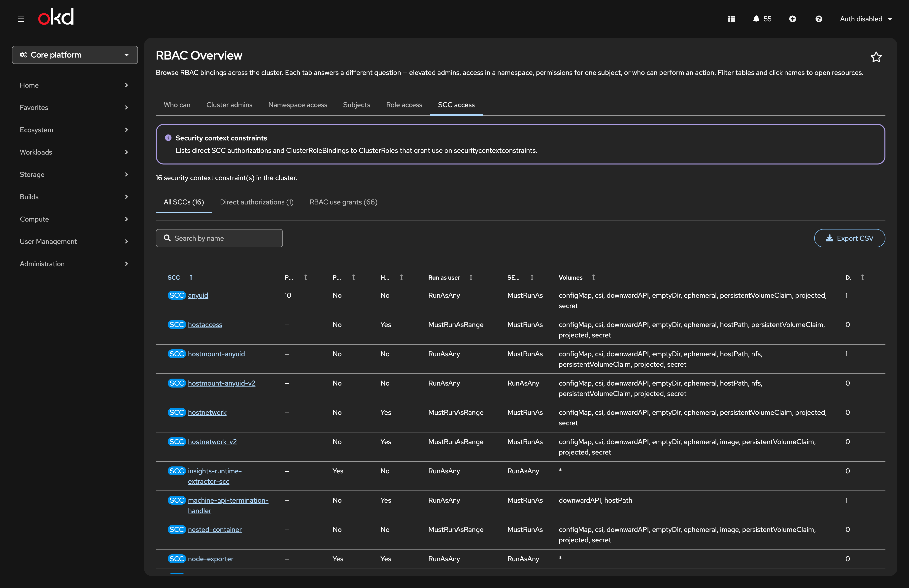Click the search magnifier icon
This screenshot has height=588, width=909.
click(167, 238)
